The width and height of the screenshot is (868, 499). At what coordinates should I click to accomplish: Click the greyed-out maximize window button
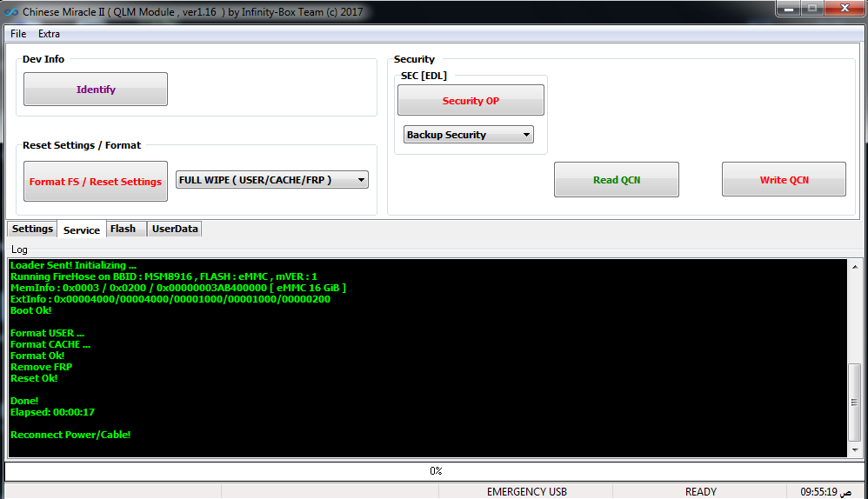(x=812, y=9)
